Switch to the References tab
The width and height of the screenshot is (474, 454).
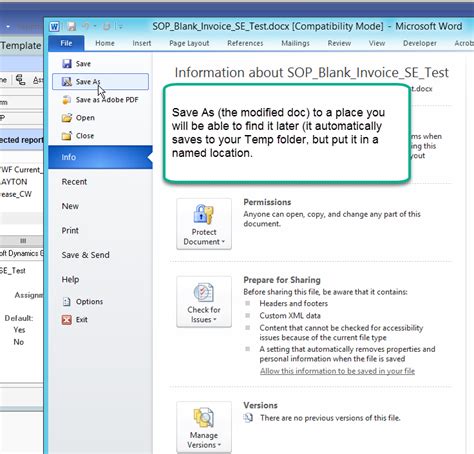245,43
